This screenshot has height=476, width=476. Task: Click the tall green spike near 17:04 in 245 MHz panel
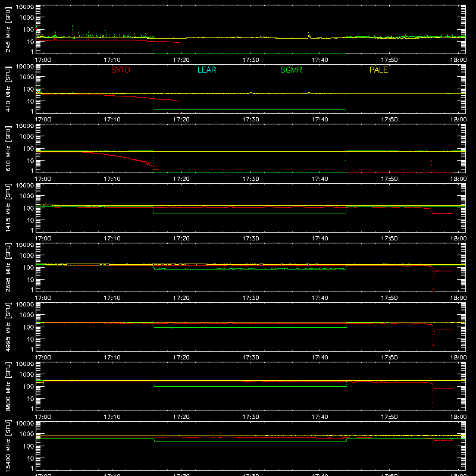[x=72, y=30]
